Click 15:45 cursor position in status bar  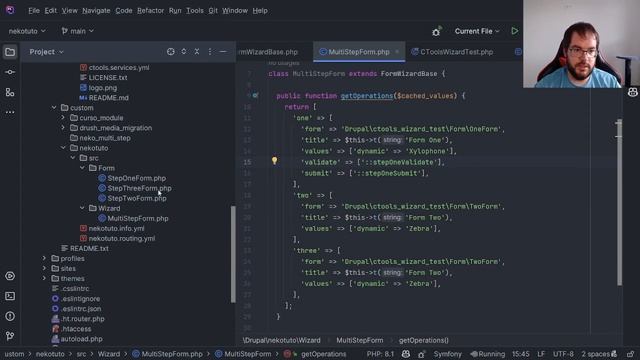[x=520, y=354]
